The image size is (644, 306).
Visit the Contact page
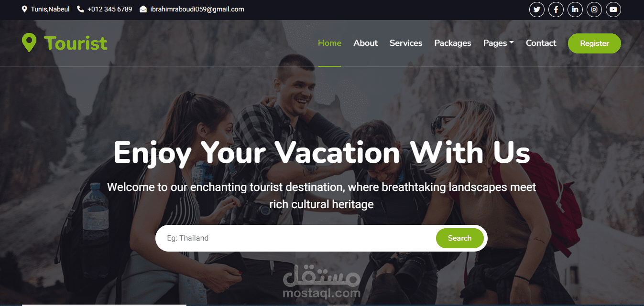(541, 43)
